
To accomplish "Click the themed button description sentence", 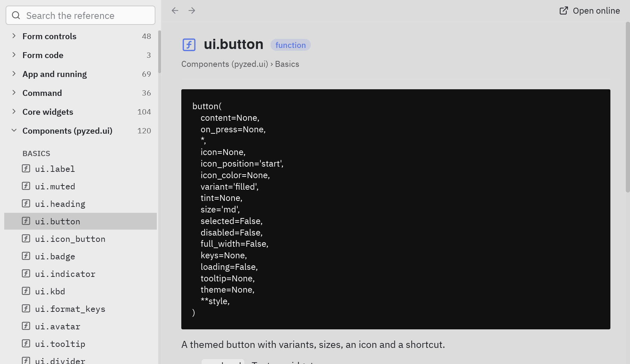I will tap(313, 345).
